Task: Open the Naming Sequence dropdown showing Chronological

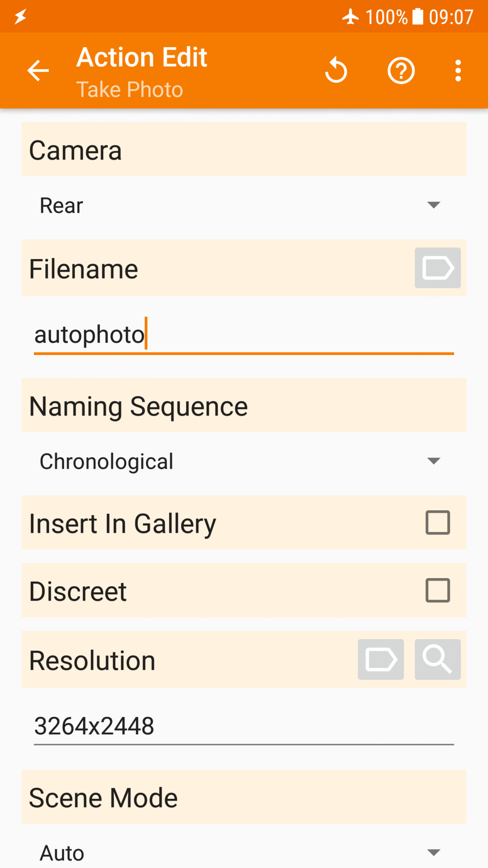Action: pos(244,461)
